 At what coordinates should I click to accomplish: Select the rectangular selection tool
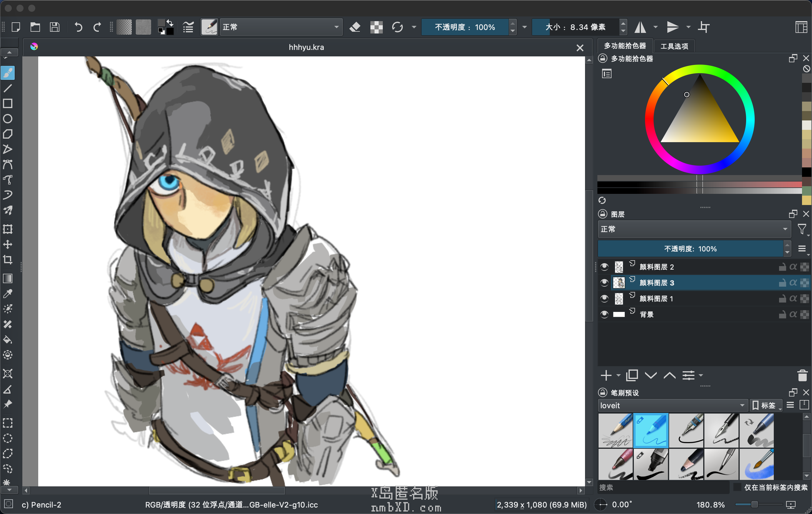tap(8, 423)
